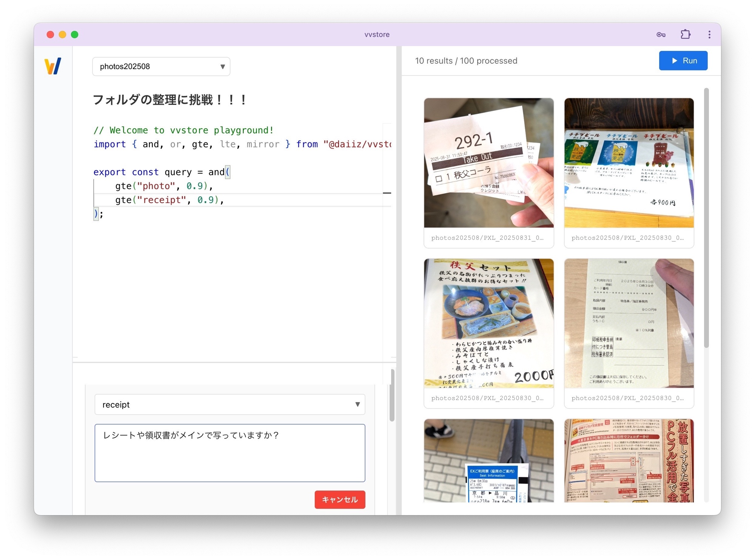Click the フォルダの整理に挑戦 title heading
Viewport: 755px width, 560px height.
point(170,100)
